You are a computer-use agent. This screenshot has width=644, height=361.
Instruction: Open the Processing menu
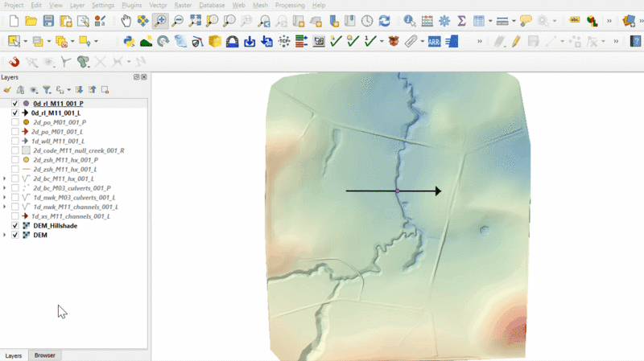[x=290, y=5]
